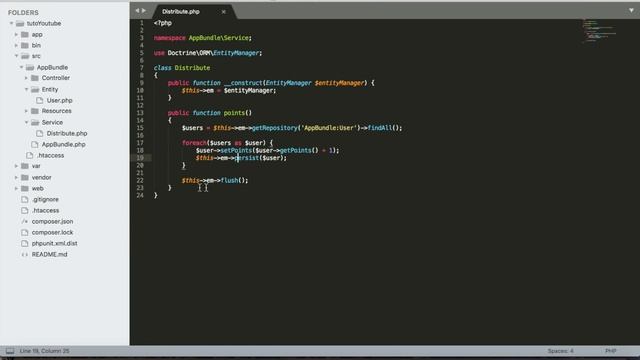640x360 pixels.
Task: Click the web folder icon
Action: click(x=25, y=189)
